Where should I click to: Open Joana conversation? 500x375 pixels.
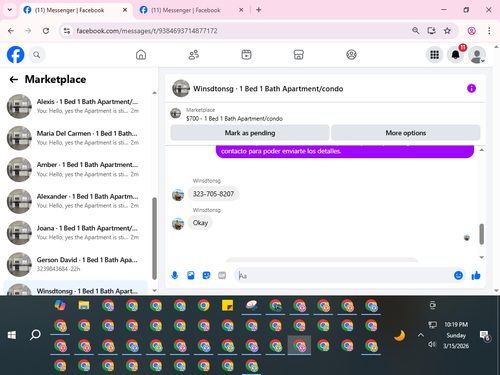pyautogui.click(x=75, y=233)
